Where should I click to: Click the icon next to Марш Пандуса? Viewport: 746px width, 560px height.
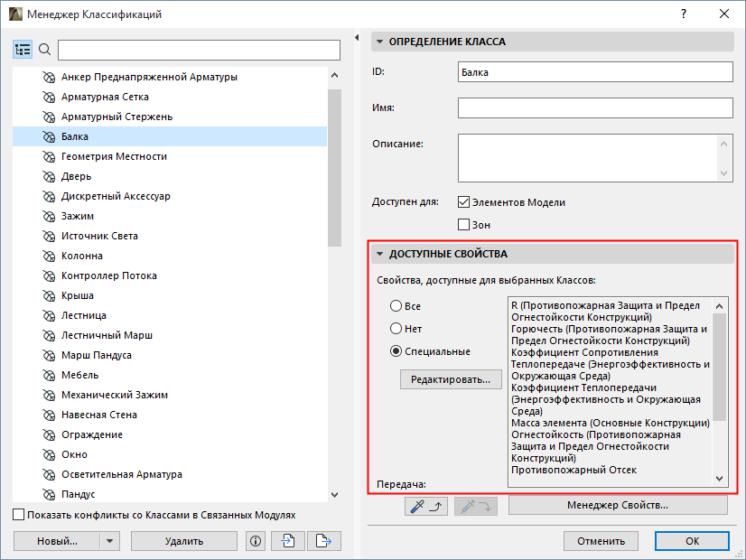(x=49, y=355)
